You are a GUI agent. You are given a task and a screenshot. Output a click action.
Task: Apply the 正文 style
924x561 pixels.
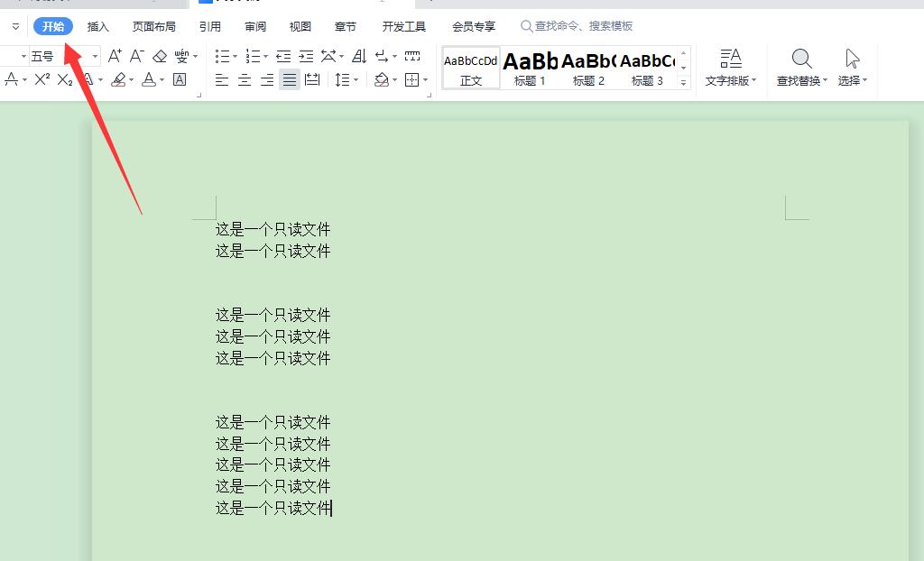[x=471, y=68]
